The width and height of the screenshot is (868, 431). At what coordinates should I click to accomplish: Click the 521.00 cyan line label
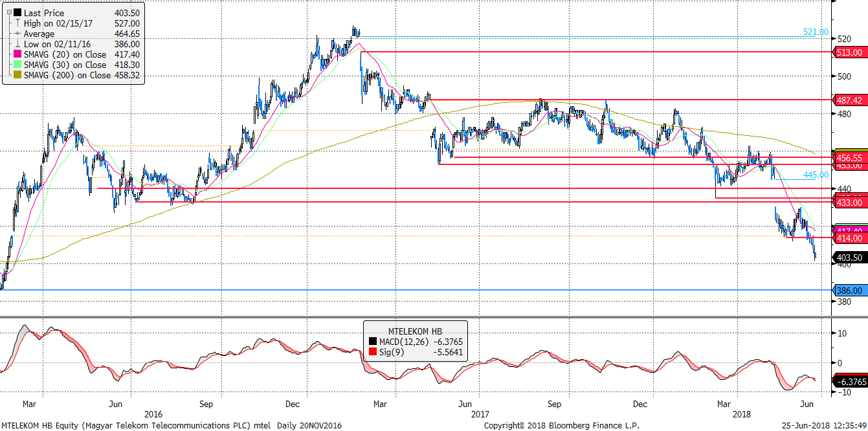(x=816, y=32)
